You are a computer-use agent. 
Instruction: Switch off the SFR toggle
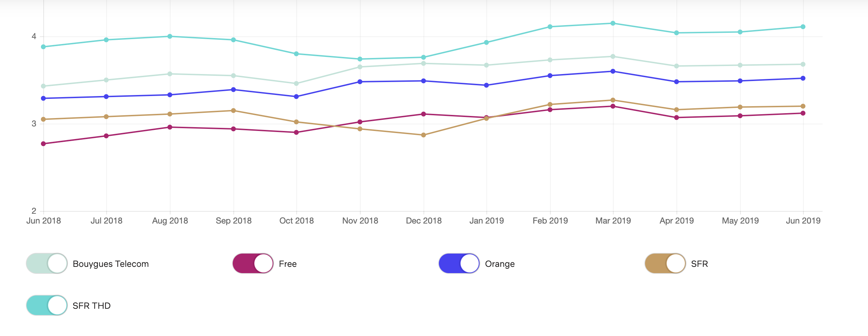[x=665, y=263]
